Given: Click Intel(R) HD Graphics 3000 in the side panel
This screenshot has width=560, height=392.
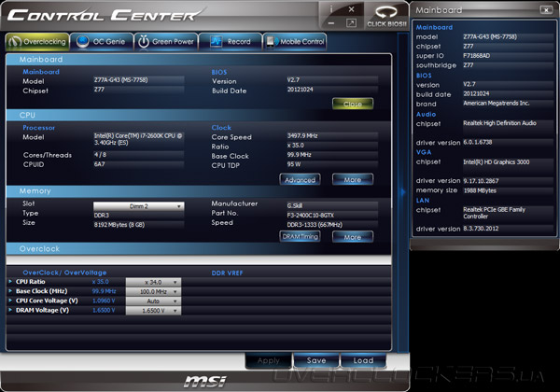Looking at the screenshot, I should pyautogui.click(x=508, y=162).
